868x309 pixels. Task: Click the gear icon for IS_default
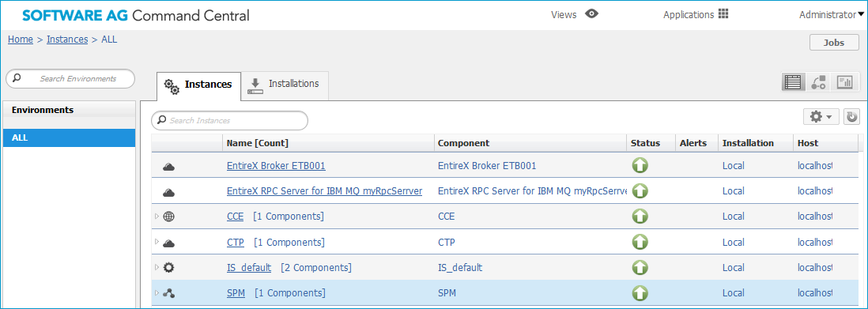point(169,267)
